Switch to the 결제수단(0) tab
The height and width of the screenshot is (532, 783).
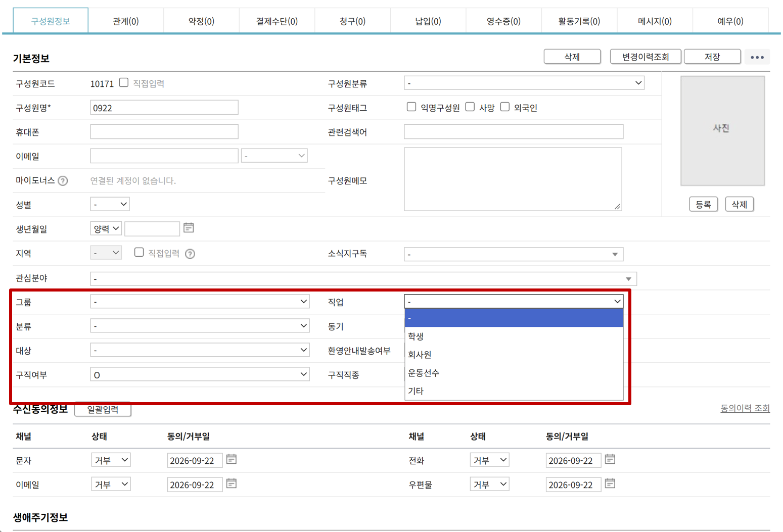point(277,21)
